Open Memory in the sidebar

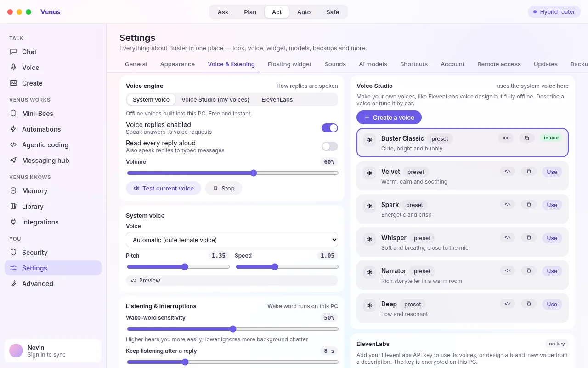point(53,191)
